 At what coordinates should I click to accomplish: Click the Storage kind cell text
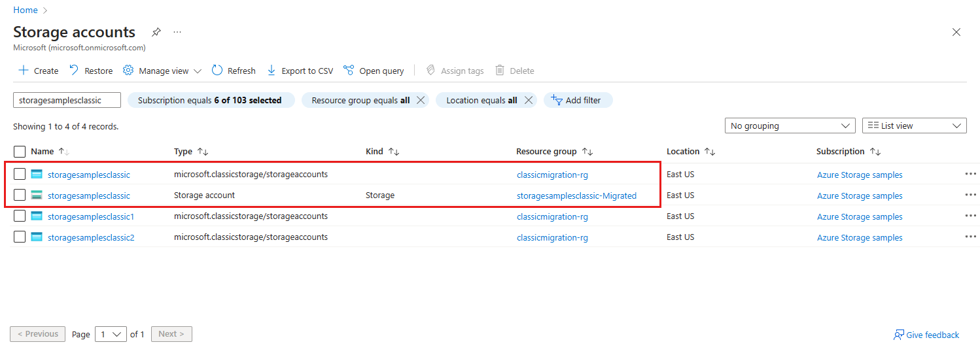click(x=380, y=195)
